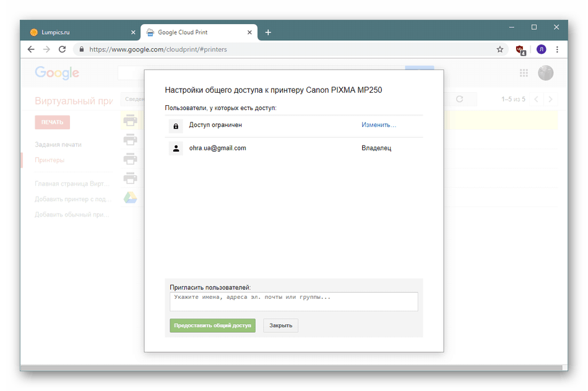Image resolution: width=588 pixels, height=391 pixels.
Task: Click the red ПЕЧАТЬ button
Action: [x=53, y=122]
